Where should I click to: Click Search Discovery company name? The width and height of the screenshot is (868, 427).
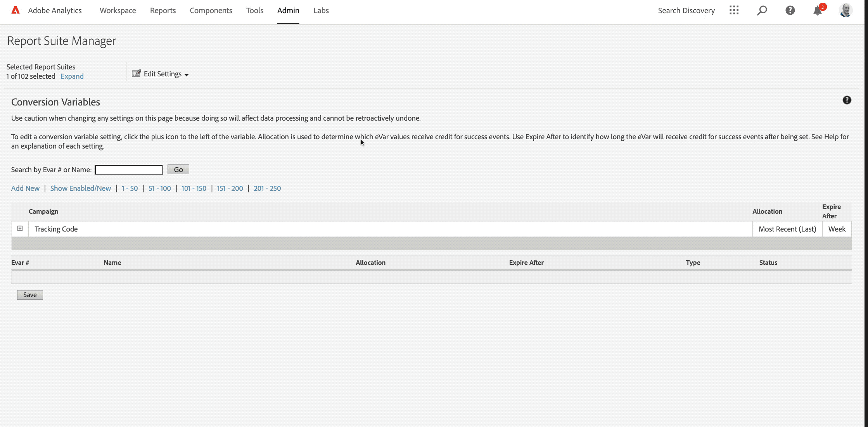click(x=686, y=10)
